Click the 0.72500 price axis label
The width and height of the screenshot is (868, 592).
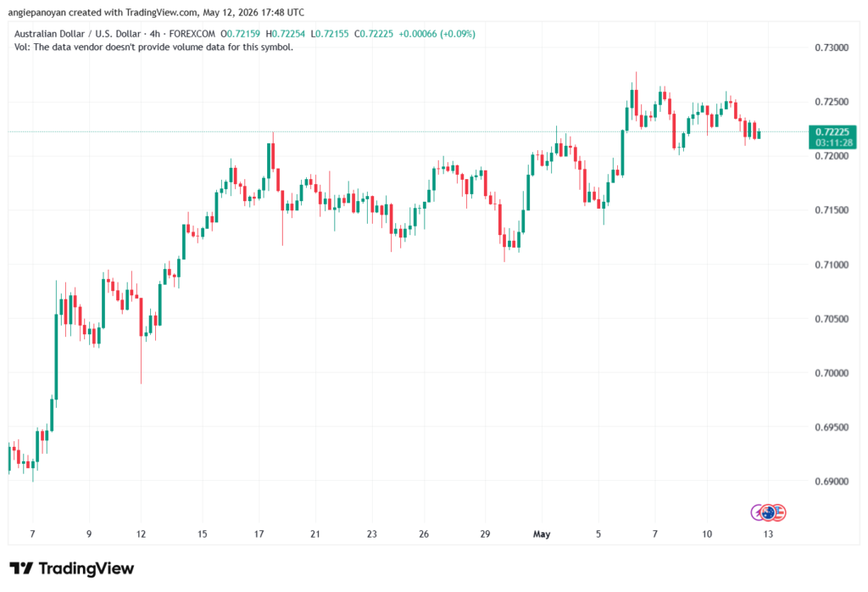[832, 102]
